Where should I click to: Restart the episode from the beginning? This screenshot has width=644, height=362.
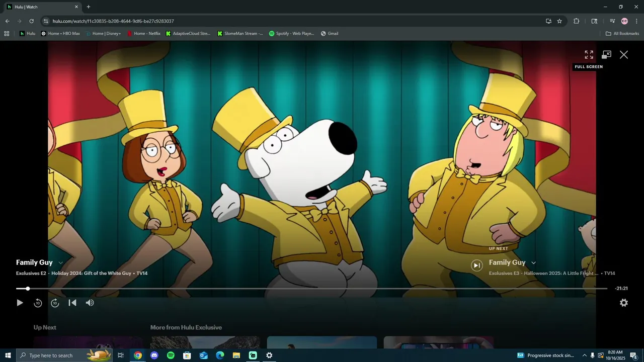pos(72,303)
